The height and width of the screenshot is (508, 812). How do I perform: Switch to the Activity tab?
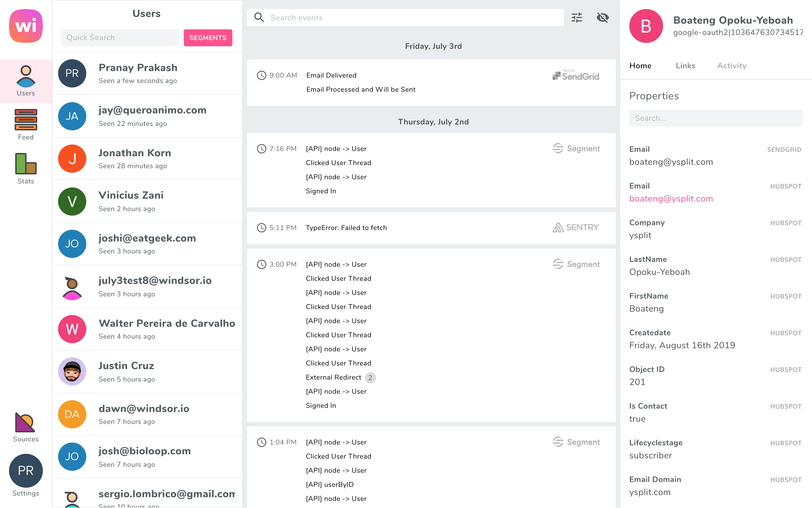pos(732,66)
